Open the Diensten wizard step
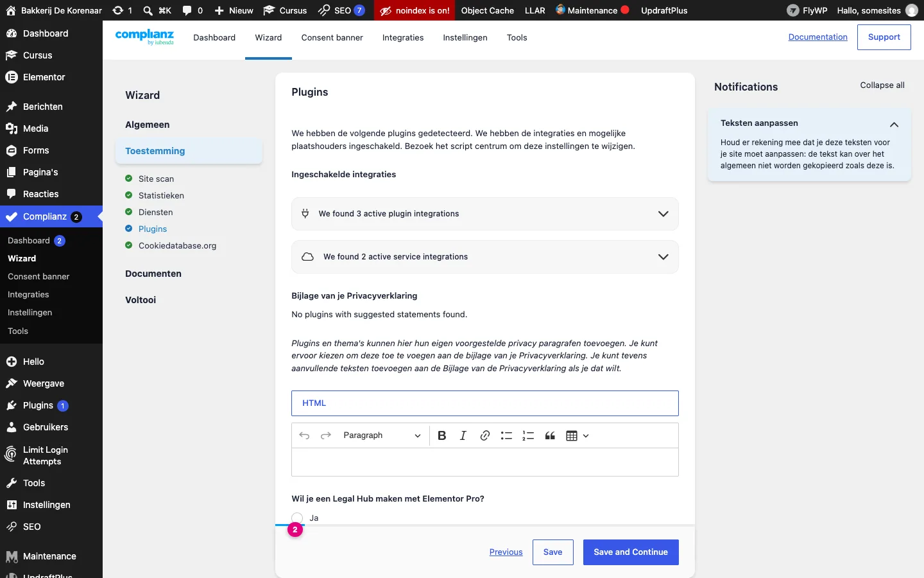 (x=155, y=213)
